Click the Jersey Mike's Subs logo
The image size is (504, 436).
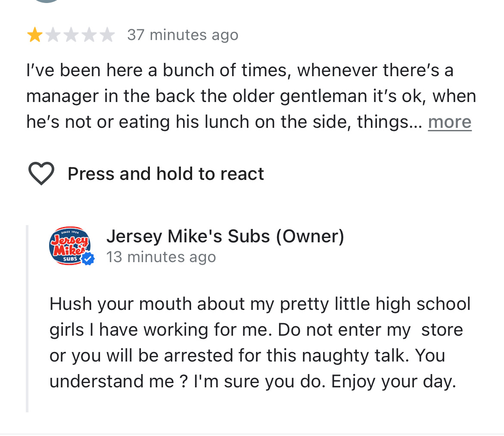tap(69, 245)
